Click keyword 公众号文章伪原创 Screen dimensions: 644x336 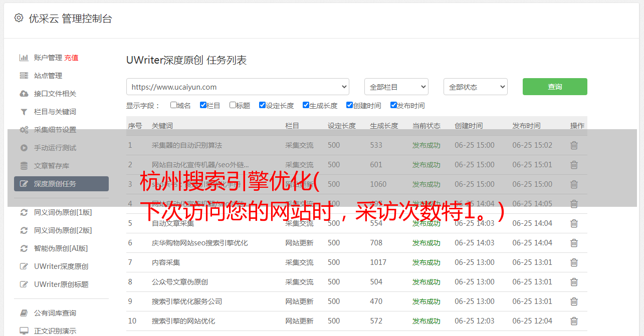tap(180, 282)
